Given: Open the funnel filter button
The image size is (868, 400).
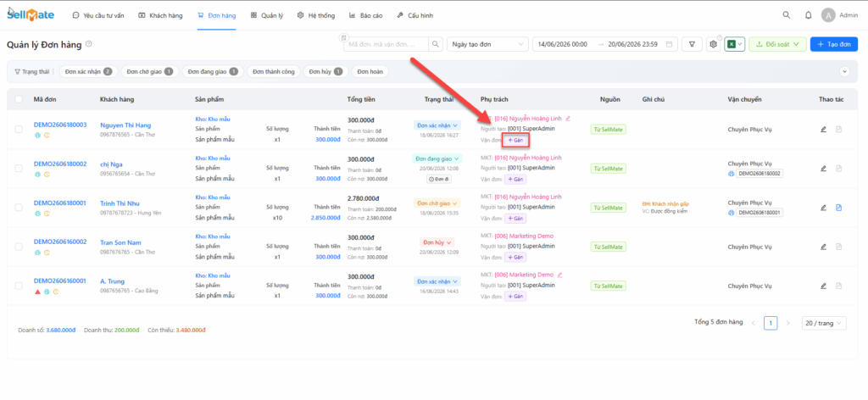Looking at the screenshot, I should (x=692, y=44).
